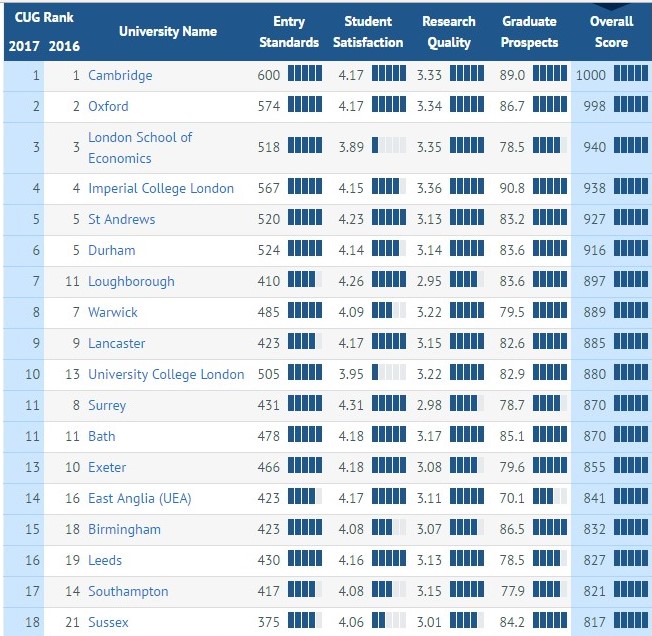
Task: Click Sussex entry standards 375
Action: (269, 622)
